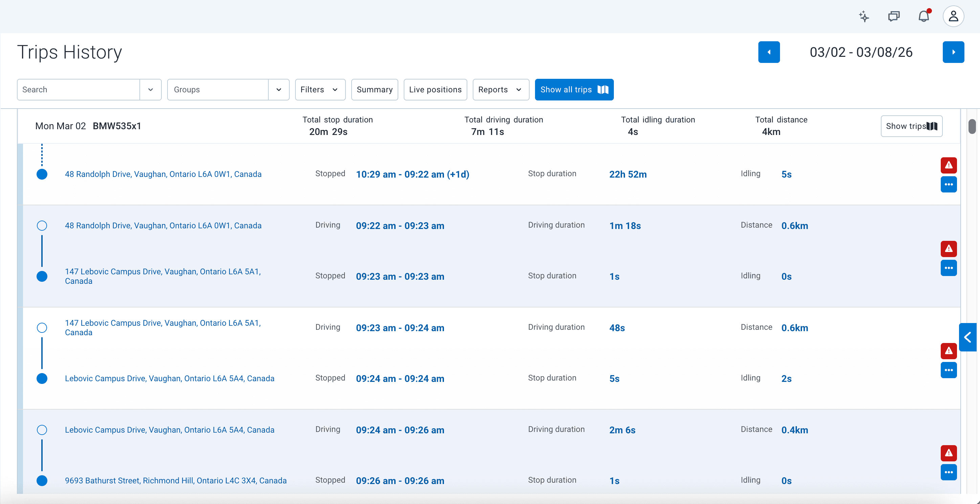This screenshot has width=980, height=504.
Task: Open the user profile avatar
Action: click(953, 16)
